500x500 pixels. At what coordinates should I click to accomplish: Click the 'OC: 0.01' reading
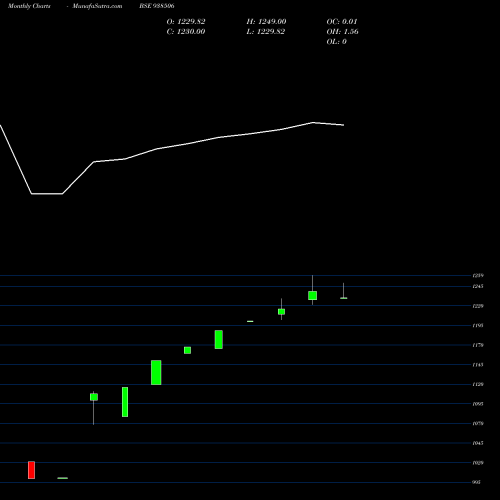[342, 22]
